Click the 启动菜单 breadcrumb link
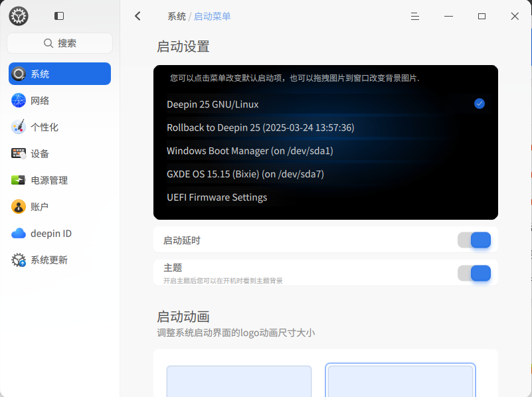The width and height of the screenshot is (532, 397). (212, 17)
